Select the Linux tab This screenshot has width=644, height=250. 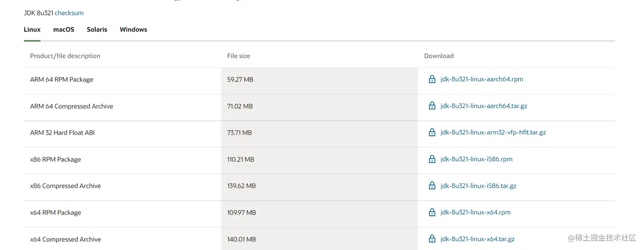[32, 29]
